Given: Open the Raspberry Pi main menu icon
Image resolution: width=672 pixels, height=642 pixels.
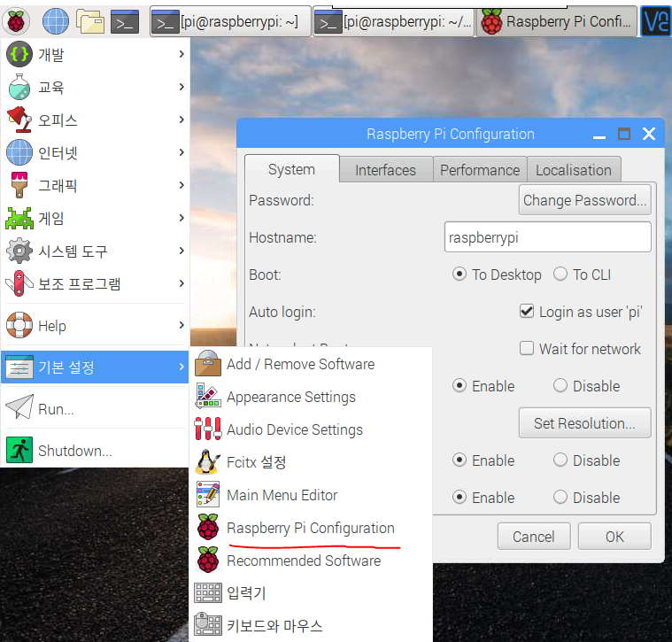Looking at the screenshot, I should coord(16,21).
